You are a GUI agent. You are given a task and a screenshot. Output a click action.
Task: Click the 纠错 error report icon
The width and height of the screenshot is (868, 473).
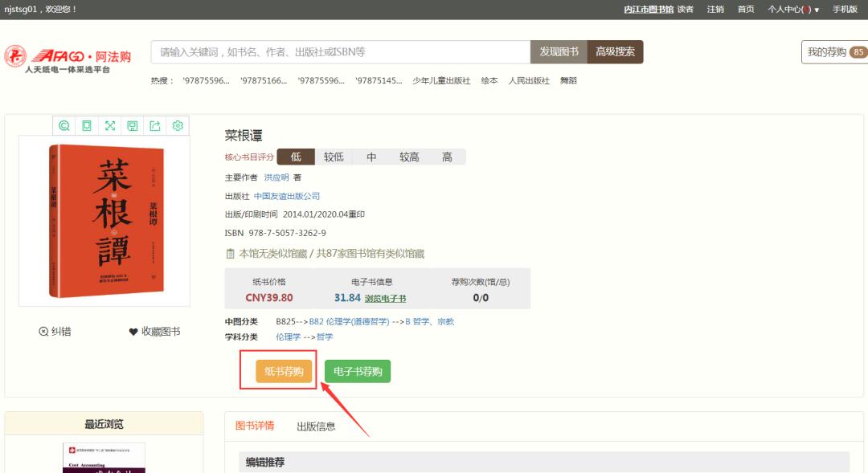(x=44, y=332)
